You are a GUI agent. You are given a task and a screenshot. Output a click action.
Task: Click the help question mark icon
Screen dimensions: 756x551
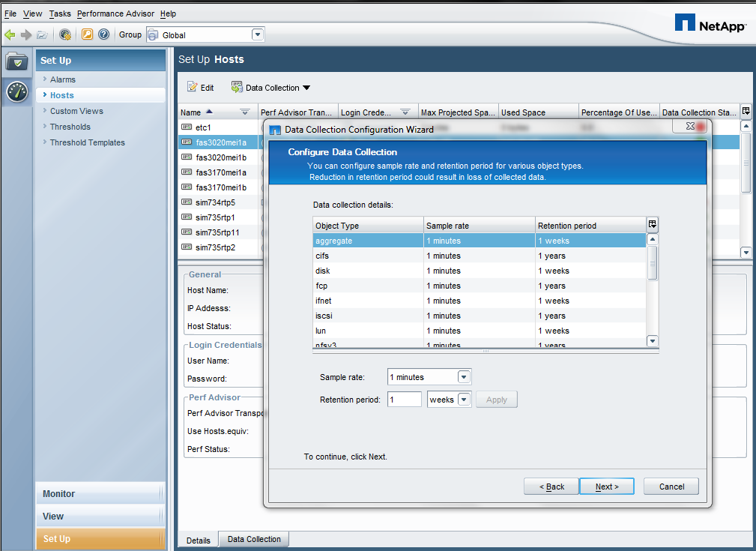coord(104,34)
